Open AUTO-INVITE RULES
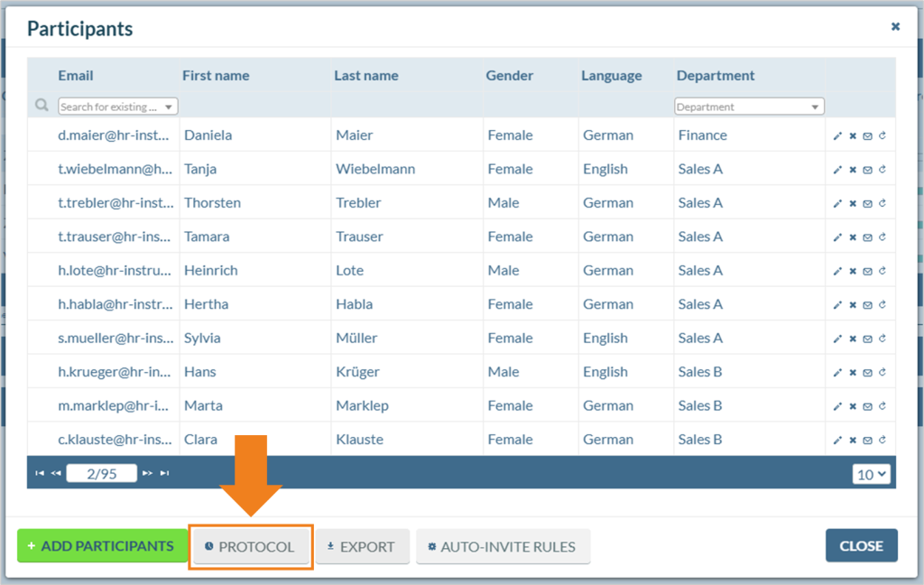This screenshot has width=924, height=585. 503,547
